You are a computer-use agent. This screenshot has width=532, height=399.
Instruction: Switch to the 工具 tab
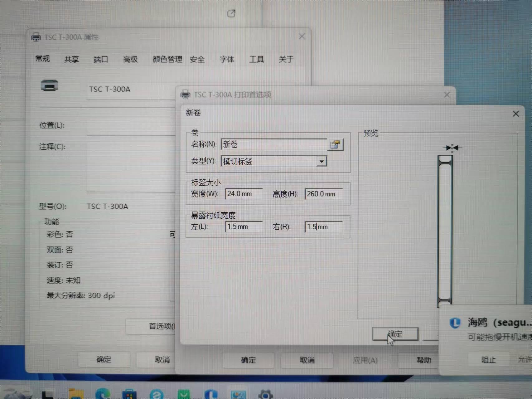[x=257, y=59]
